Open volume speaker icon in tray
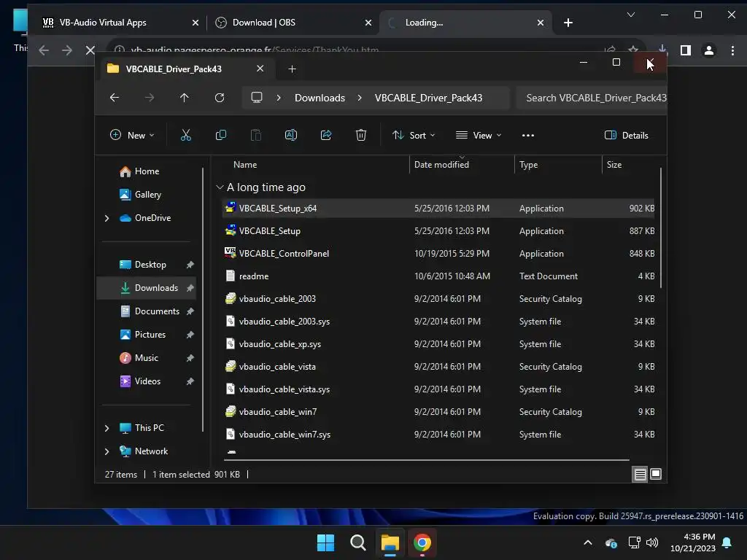This screenshot has height=560, width=747. pos(652,542)
